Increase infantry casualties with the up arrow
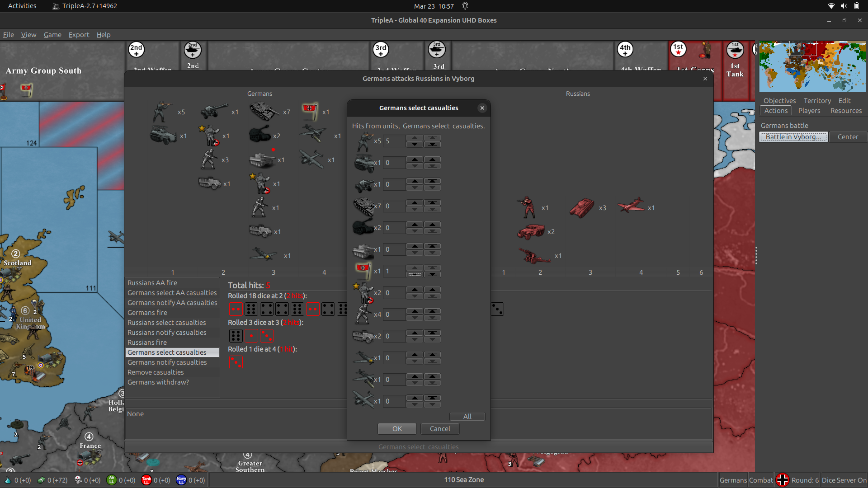 pos(415,138)
